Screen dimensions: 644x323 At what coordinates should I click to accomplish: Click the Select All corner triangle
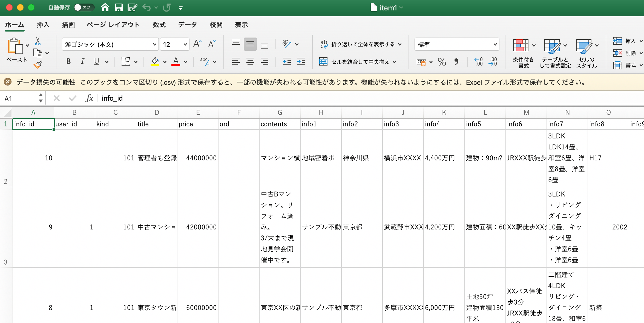(x=7, y=113)
